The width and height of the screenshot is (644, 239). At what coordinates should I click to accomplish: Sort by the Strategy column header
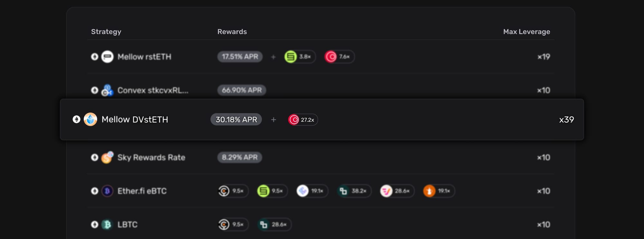point(106,32)
